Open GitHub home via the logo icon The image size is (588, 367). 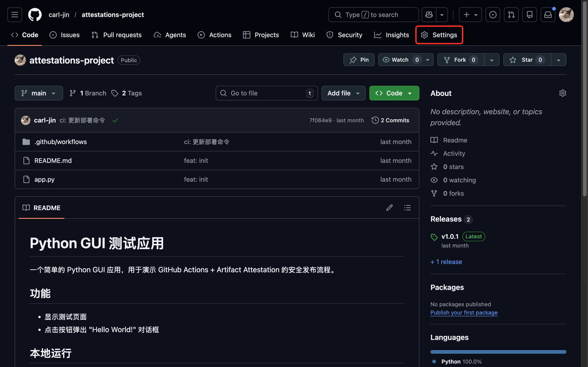point(35,14)
